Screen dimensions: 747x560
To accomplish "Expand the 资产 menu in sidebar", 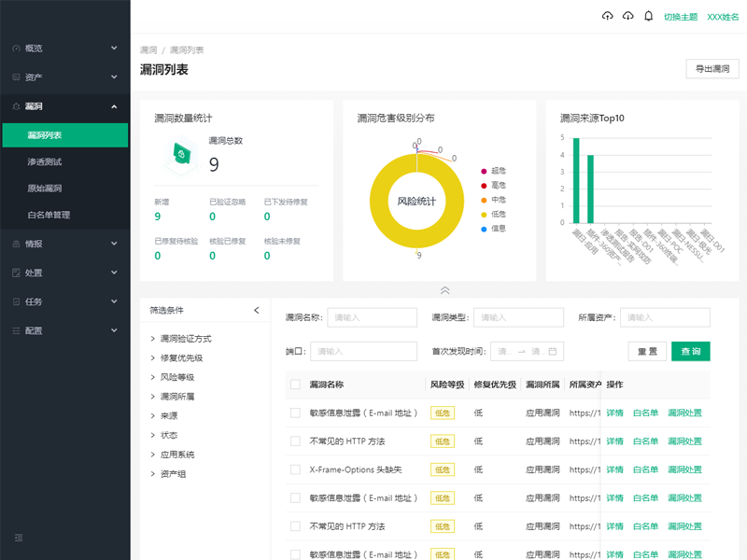I will click(x=65, y=77).
